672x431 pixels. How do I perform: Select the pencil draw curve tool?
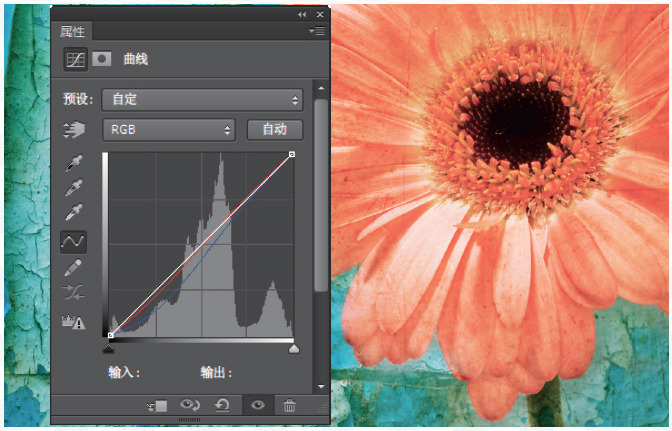(x=74, y=268)
